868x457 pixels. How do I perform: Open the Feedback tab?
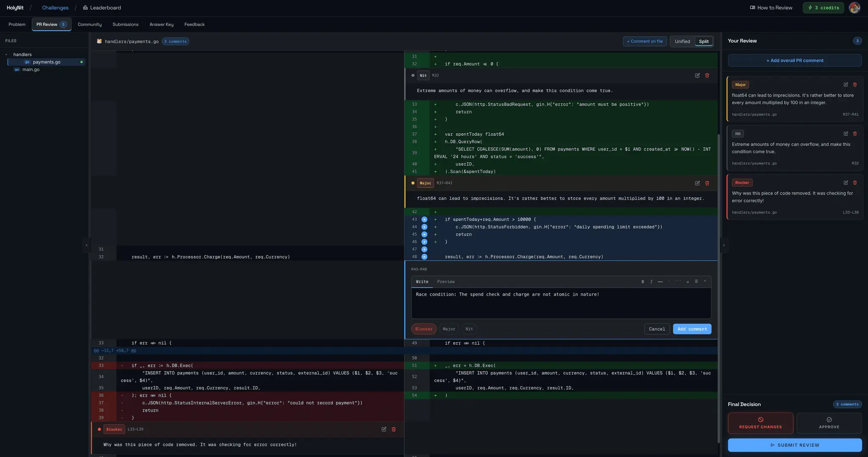point(195,25)
